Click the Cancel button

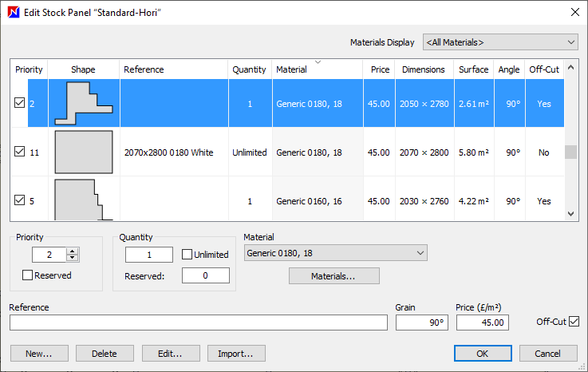548,353
